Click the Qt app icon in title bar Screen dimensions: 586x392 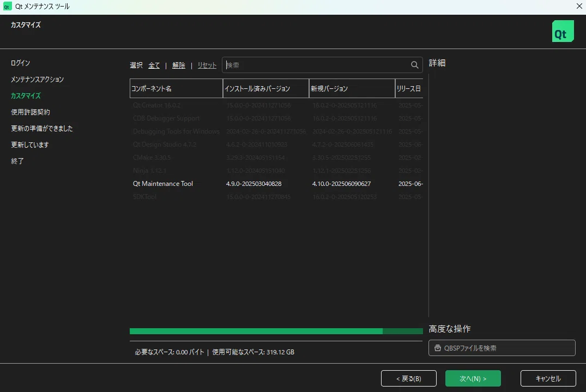pos(7,7)
